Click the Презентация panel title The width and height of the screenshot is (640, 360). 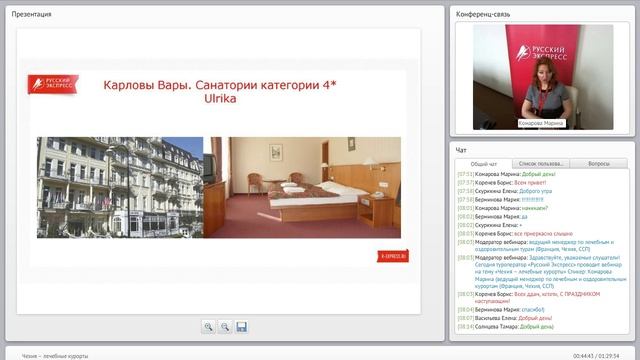[x=31, y=14]
